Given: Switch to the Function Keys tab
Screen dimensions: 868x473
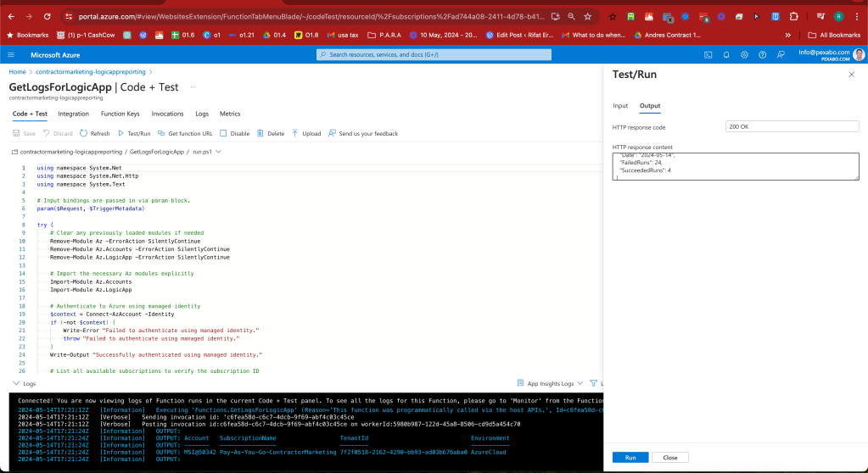Looking at the screenshot, I should pos(120,114).
